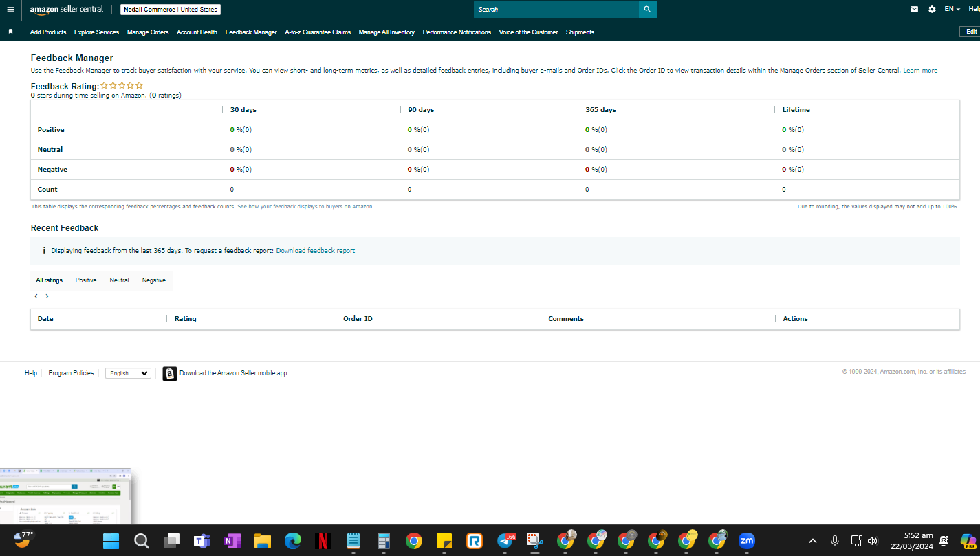Image resolution: width=980 pixels, height=556 pixels.
Task: Go to Shipments in the navigation bar
Action: point(580,32)
